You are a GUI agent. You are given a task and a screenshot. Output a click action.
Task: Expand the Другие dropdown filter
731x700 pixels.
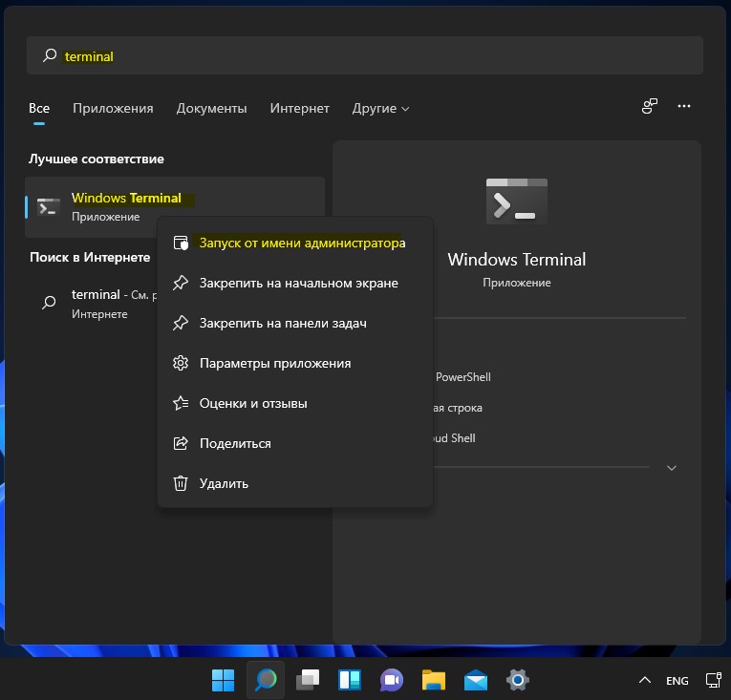point(380,108)
